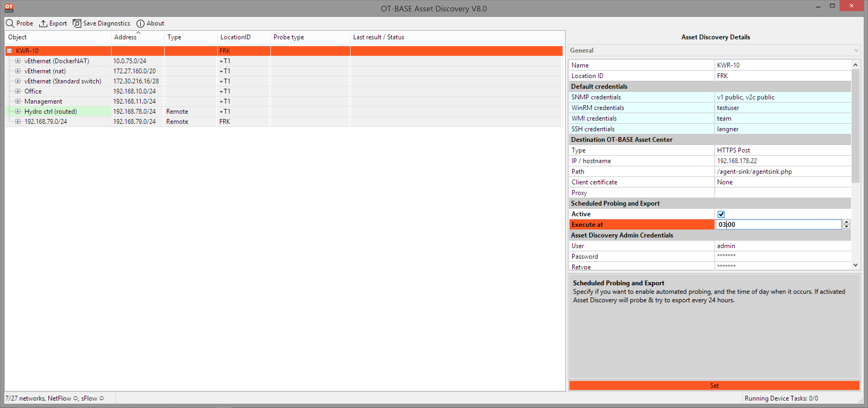Click Destination OT-BASE Asset Center section header
Image resolution: width=868 pixels, height=408 pixels.
710,139
